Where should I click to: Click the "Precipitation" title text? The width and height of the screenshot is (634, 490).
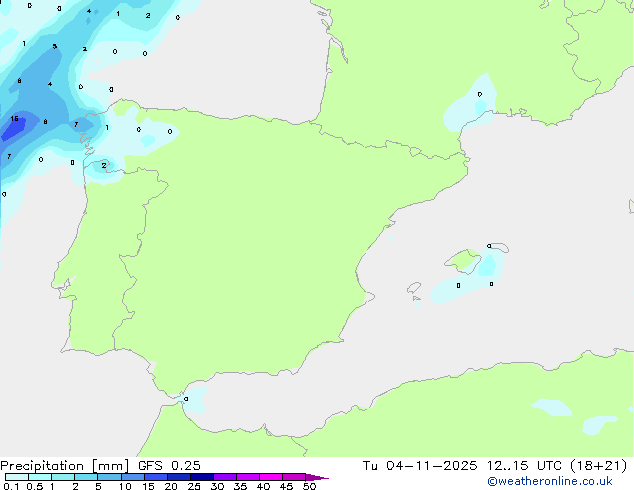pos(42,466)
